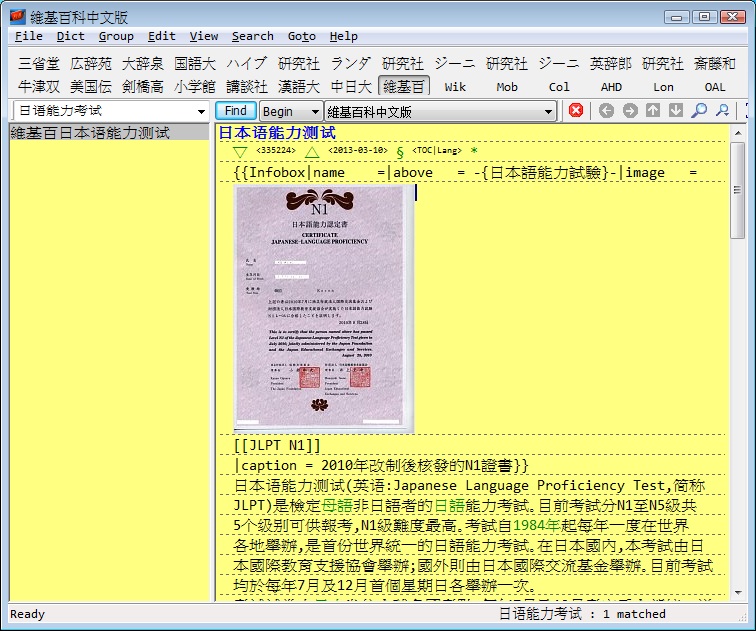
Task: Select the Col dictionary
Action: point(559,87)
